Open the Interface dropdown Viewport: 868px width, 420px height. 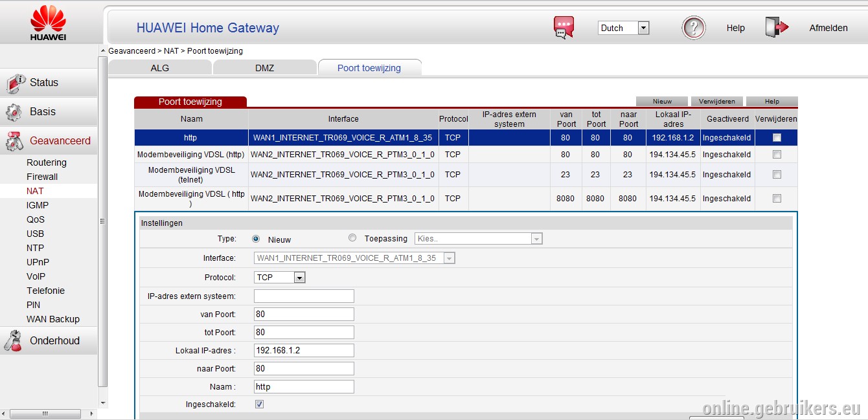[354, 258]
